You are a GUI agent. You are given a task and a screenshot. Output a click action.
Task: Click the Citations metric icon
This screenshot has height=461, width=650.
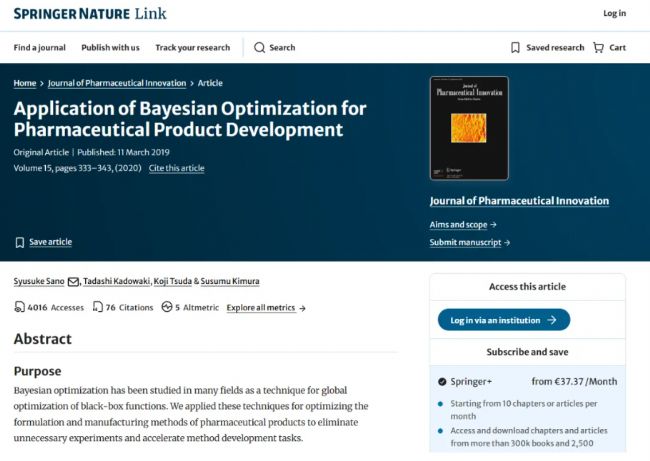tap(97, 307)
